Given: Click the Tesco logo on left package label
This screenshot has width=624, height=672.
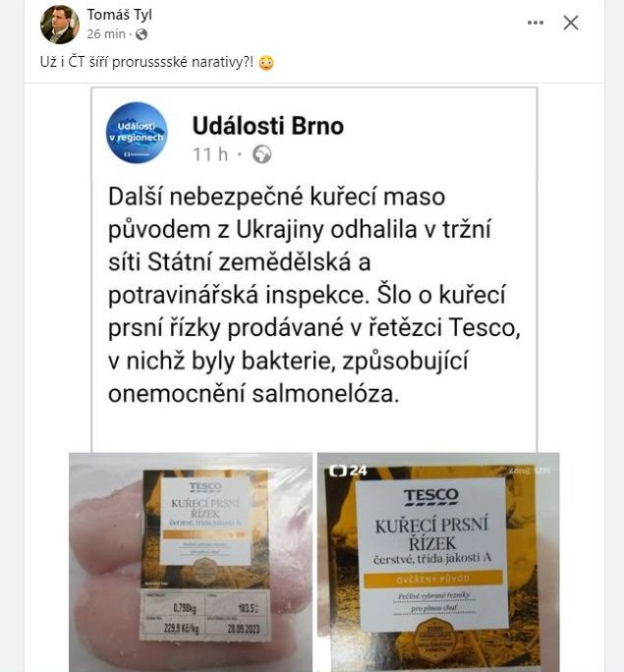Looking at the screenshot, I should click(x=205, y=487).
